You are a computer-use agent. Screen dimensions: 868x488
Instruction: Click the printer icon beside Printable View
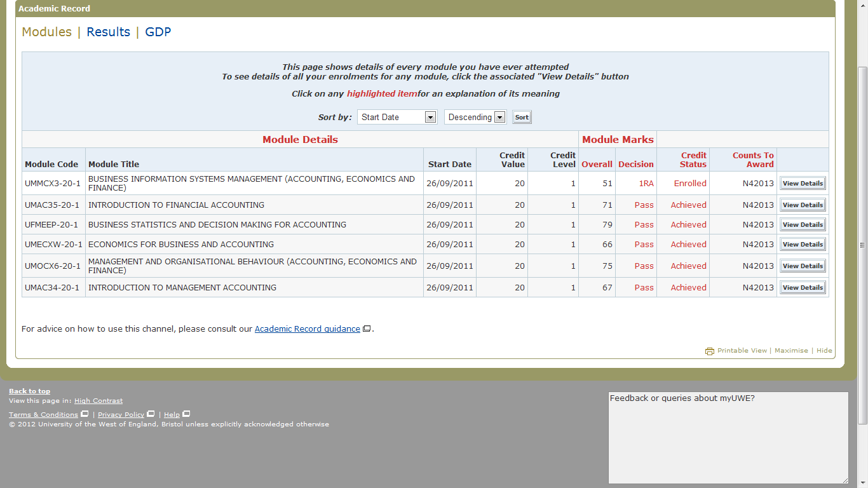[x=709, y=351]
